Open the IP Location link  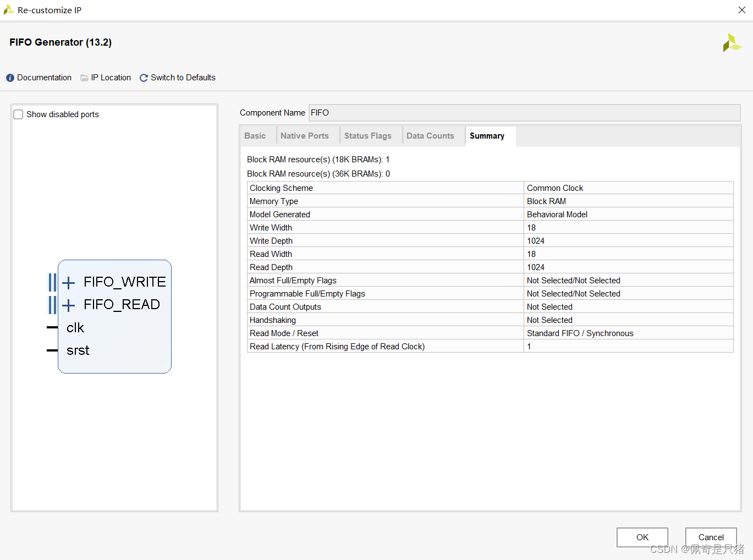111,78
